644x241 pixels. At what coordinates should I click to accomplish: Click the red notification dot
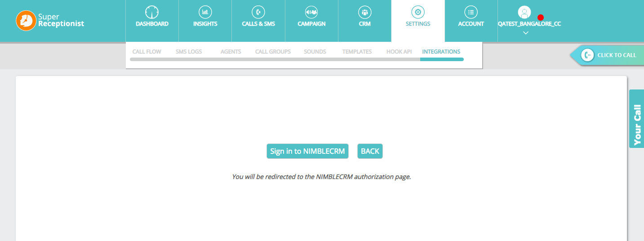[x=541, y=18]
